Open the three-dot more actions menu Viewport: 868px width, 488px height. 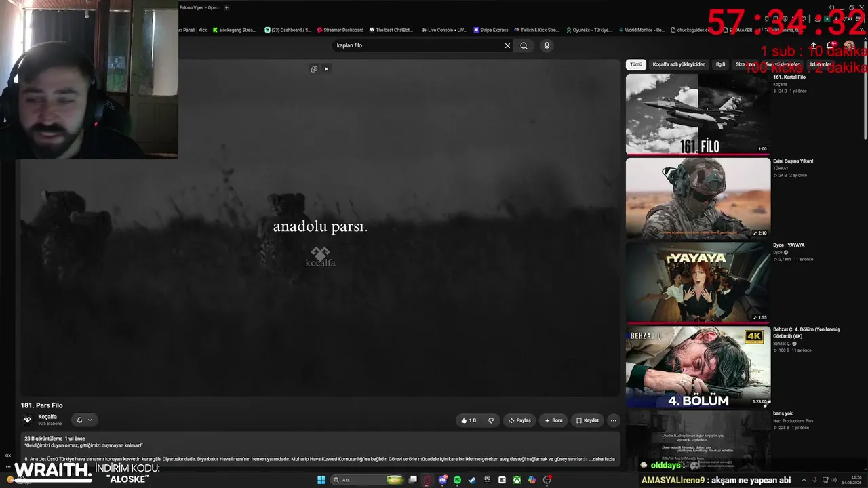click(613, 420)
